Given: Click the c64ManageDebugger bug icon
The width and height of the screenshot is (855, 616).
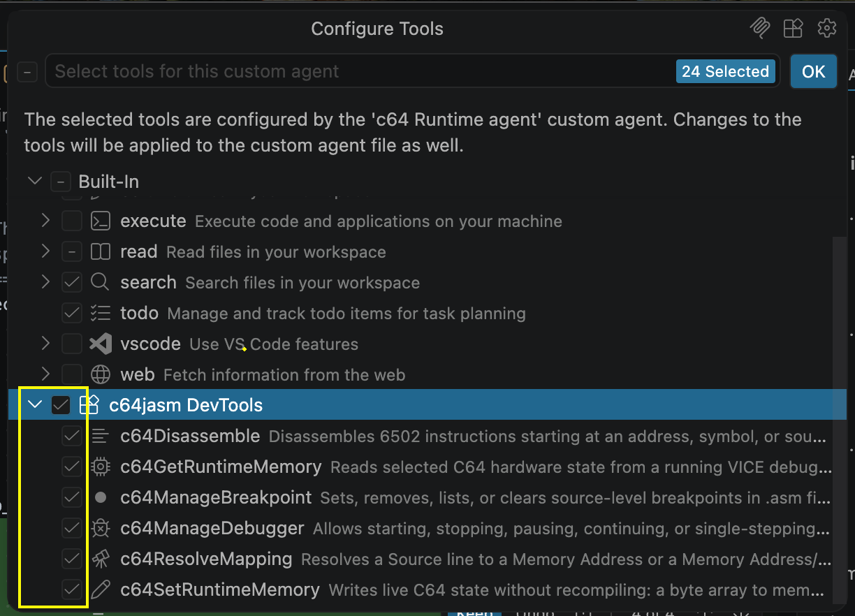Looking at the screenshot, I should (101, 529).
